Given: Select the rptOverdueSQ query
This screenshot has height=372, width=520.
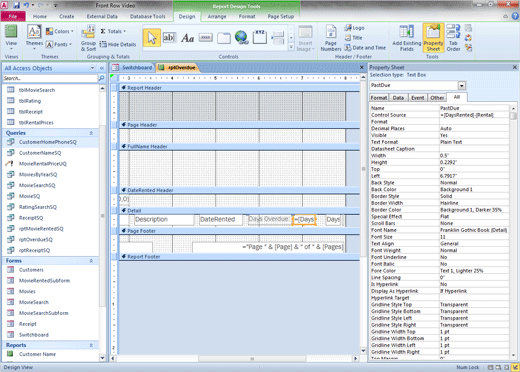Looking at the screenshot, I should point(36,239).
